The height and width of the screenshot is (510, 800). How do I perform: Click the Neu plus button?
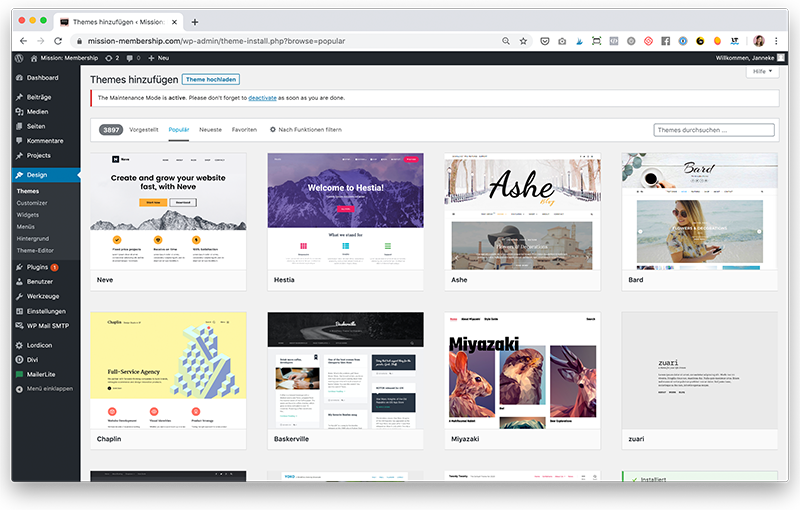point(159,58)
